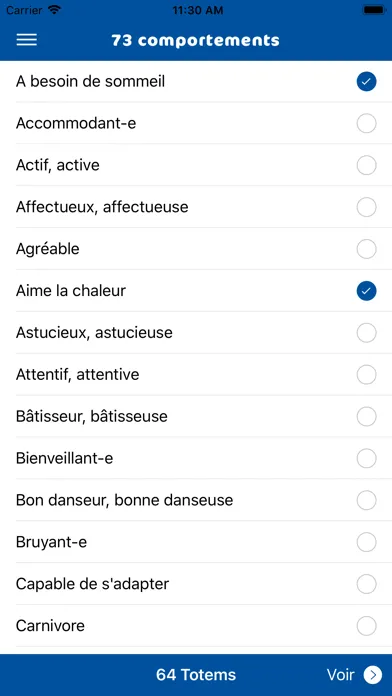Tap the Carnivore row text

tap(50, 626)
